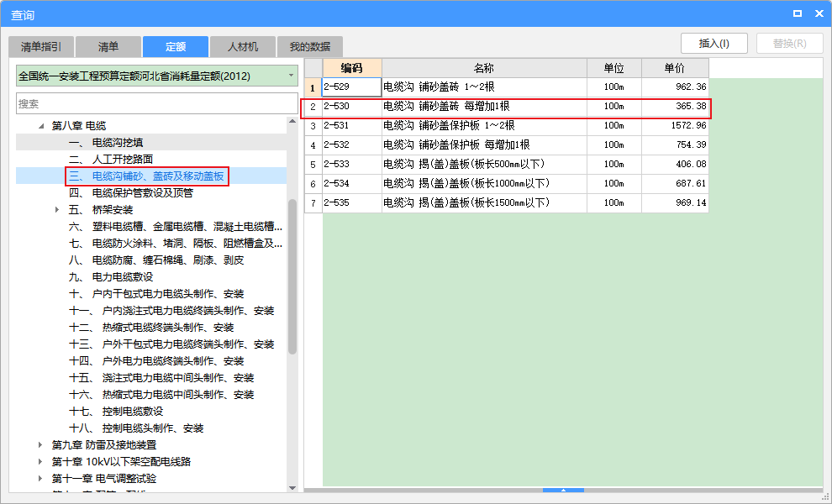Select tree item 一、电缆沟挖填

[x=106, y=142]
